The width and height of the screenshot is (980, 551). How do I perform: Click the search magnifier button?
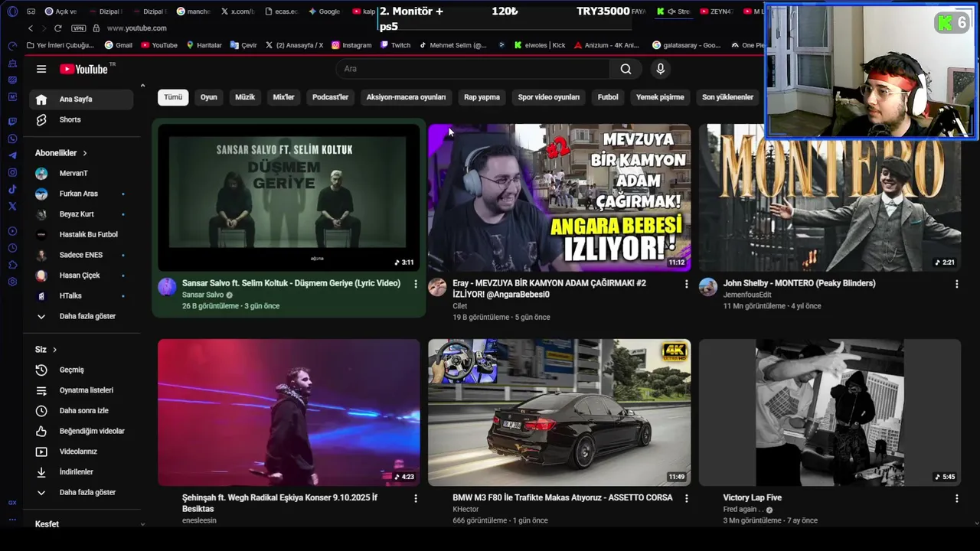pos(626,69)
